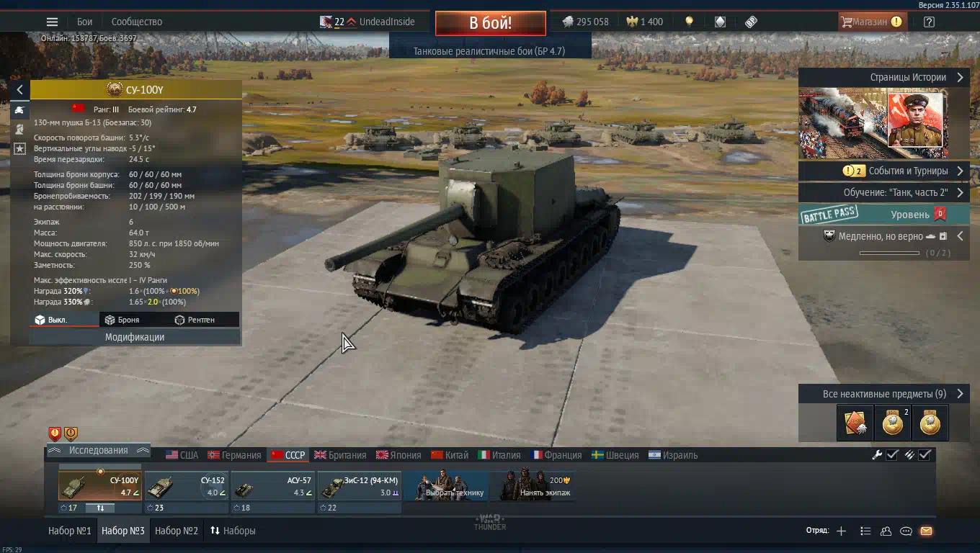
Task: Select the tank vehicle info side tab
Action: click(19, 110)
